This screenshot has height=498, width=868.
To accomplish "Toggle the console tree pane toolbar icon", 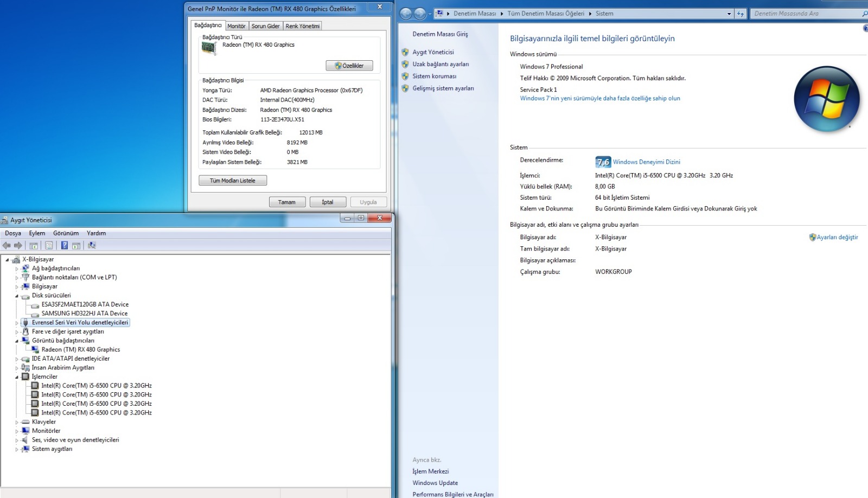I will [34, 246].
